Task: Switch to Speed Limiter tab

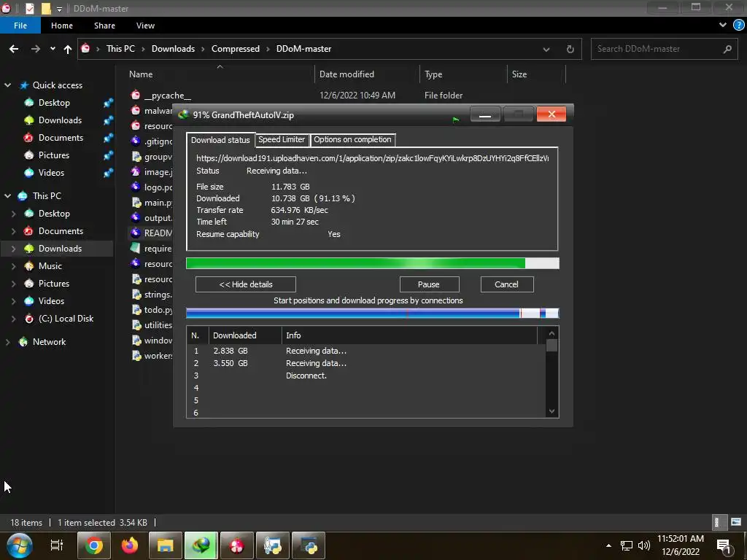Action: 282,139
